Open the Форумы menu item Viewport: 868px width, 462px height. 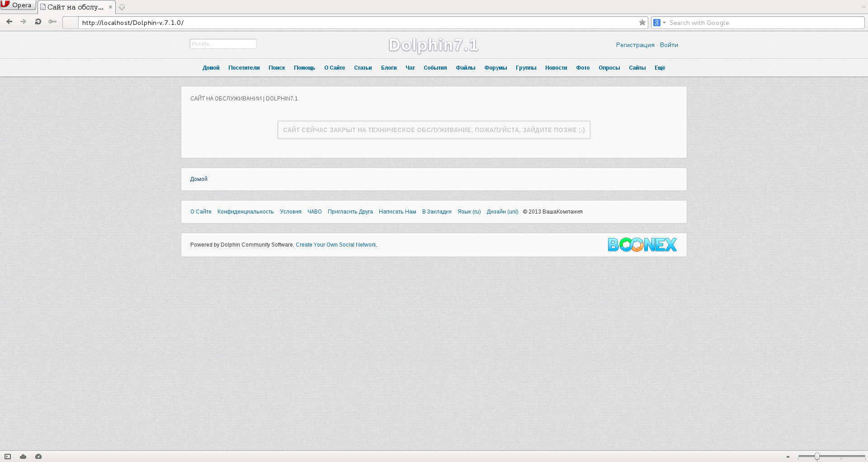click(x=495, y=68)
